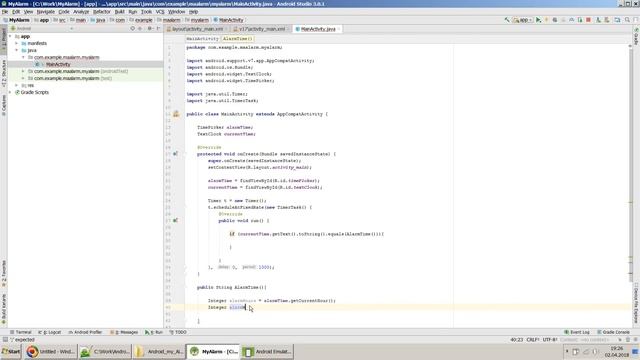
Task: Open the TODO tool window
Action: pos(178,332)
